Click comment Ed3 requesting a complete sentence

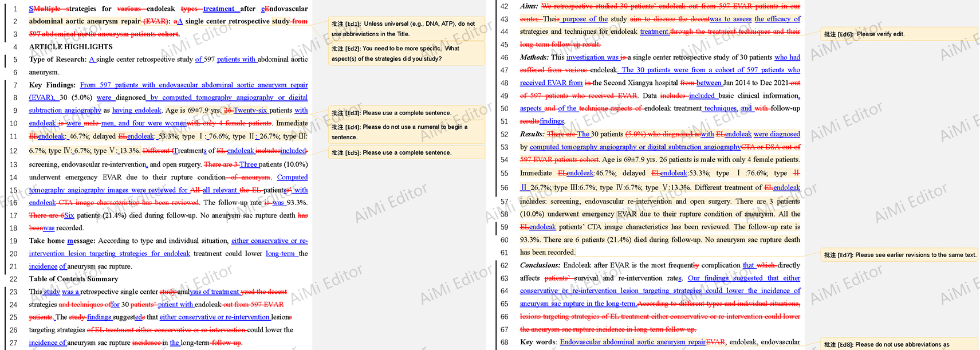tap(406, 113)
